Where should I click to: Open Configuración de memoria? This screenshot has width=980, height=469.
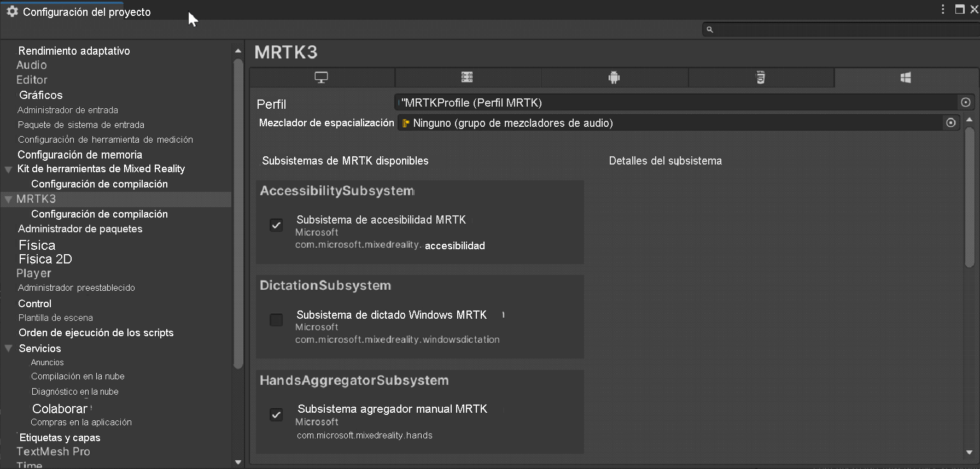[80, 155]
